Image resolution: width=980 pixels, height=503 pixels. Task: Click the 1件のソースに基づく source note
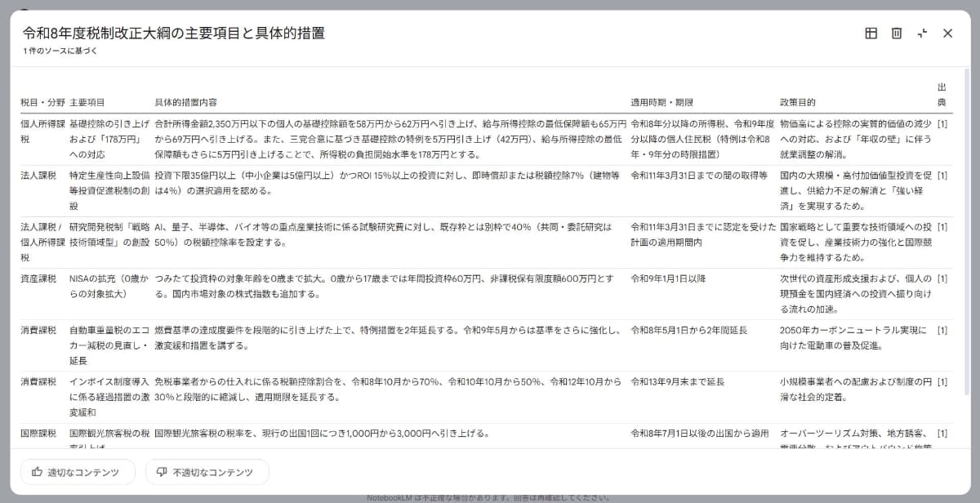click(x=60, y=51)
